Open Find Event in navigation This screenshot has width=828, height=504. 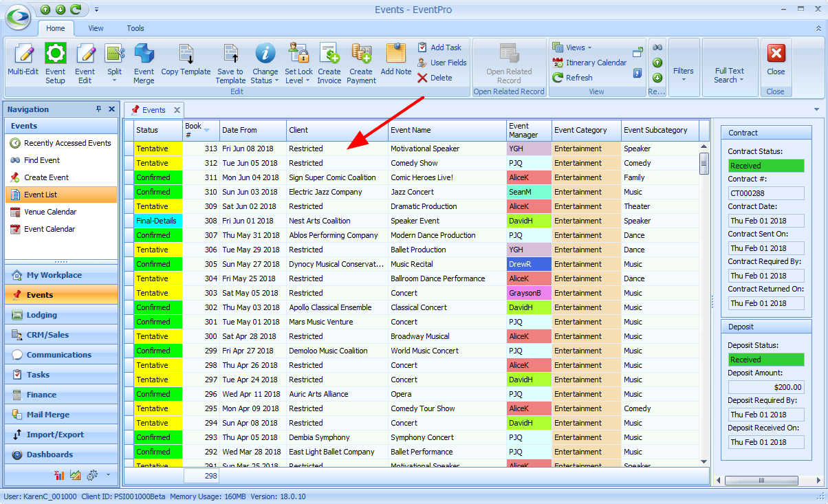(x=61, y=160)
